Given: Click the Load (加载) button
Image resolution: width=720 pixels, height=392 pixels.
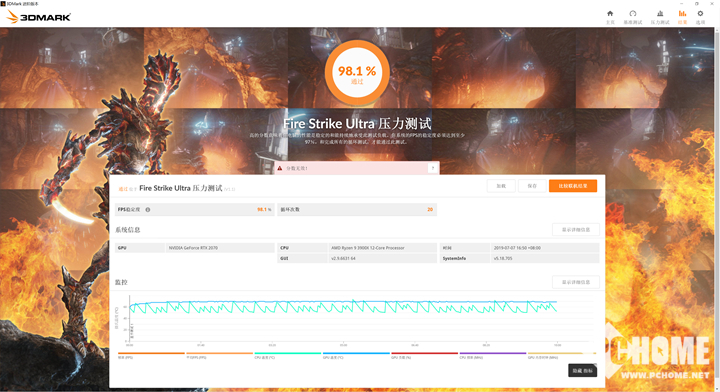Looking at the screenshot, I should [x=501, y=186].
